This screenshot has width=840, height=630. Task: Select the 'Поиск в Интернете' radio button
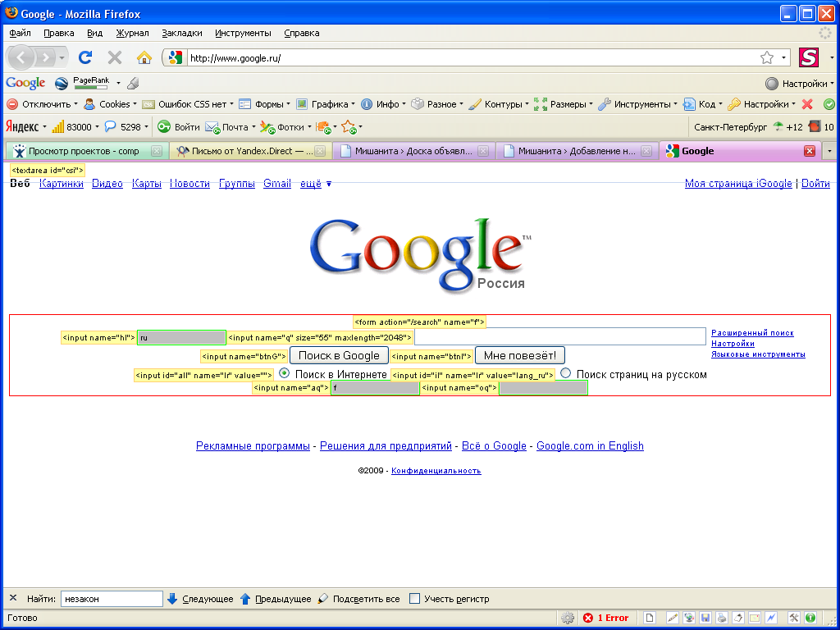click(285, 373)
